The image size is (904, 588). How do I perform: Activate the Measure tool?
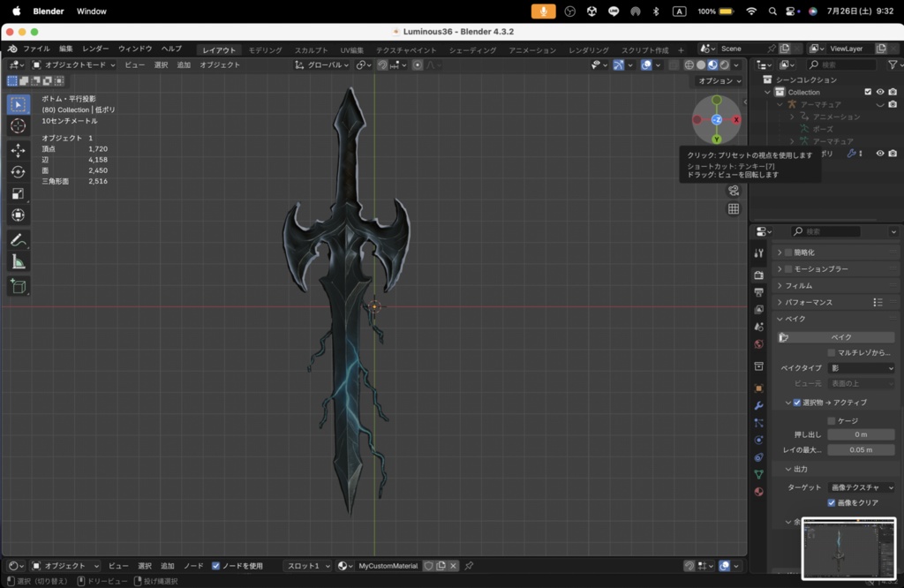pos(18,260)
